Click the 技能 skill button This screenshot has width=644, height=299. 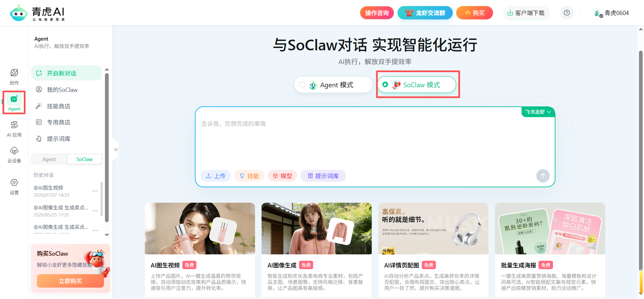(249, 176)
